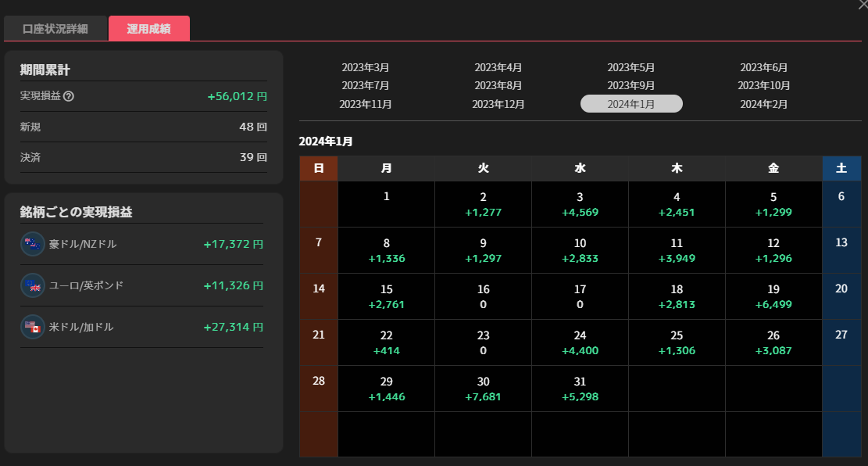Select month 2023年8月
This screenshot has width=868, height=466.
click(x=498, y=86)
